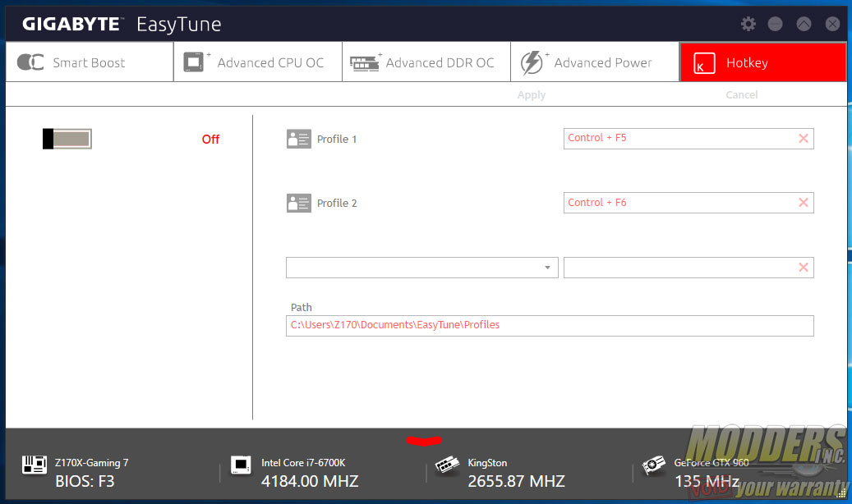Select the Hotkey tab
The height and width of the screenshot is (504, 852).
(763, 62)
